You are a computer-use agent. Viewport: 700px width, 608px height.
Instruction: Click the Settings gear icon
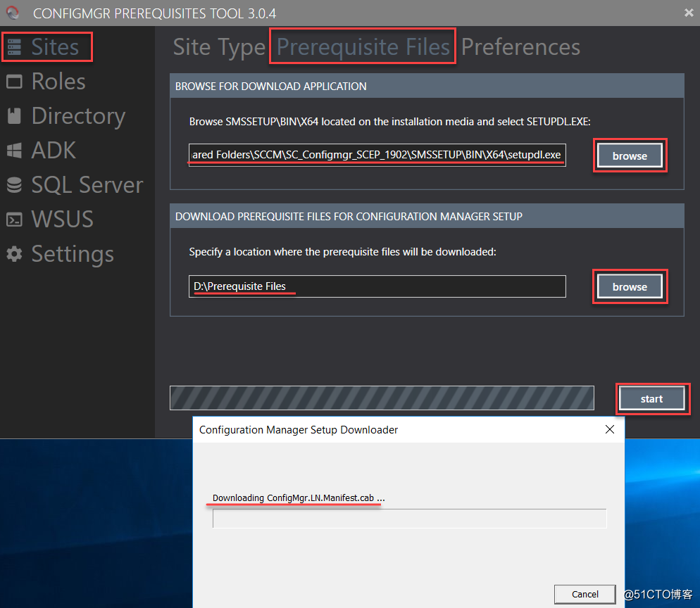point(14,254)
